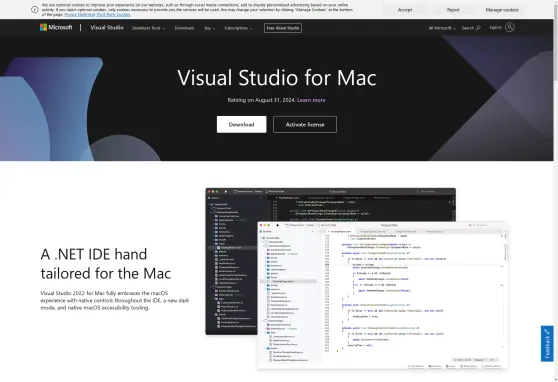Expand the Buy menu dropdown

[x=210, y=28]
